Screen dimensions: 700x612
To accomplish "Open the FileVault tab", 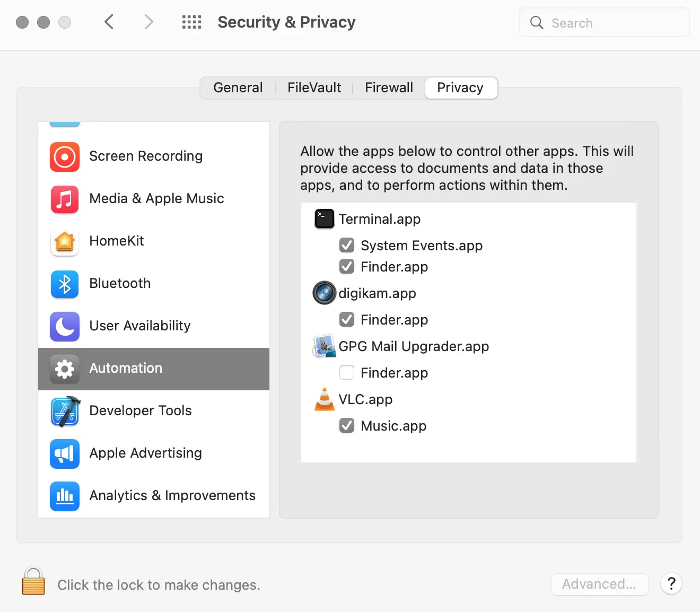I will pyautogui.click(x=314, y=88).
